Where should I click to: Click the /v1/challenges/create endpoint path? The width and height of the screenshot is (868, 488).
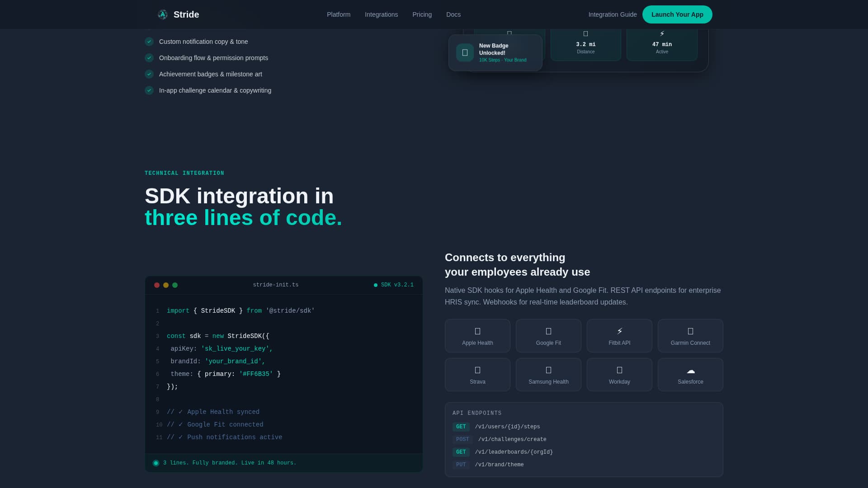(512, 440)
